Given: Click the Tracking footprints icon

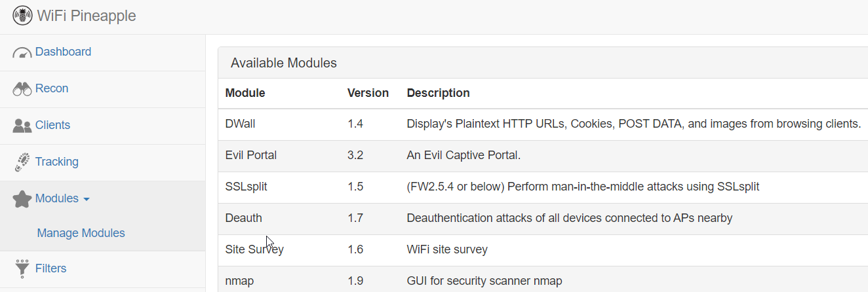Looking at the screenshot, I should point(22,162).
